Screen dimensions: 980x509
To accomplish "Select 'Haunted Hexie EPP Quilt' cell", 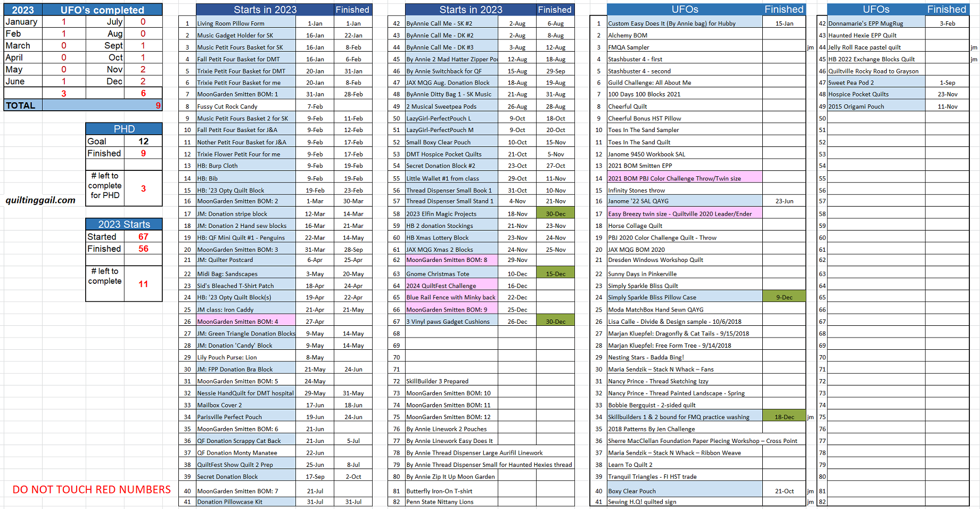I will click(x=876, y=35).
